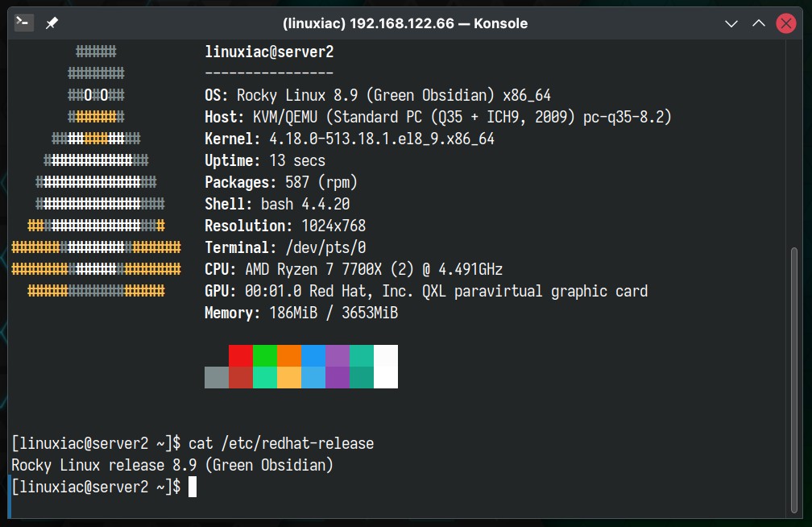Click the gray color block in palette

click(x=217, y=377)
